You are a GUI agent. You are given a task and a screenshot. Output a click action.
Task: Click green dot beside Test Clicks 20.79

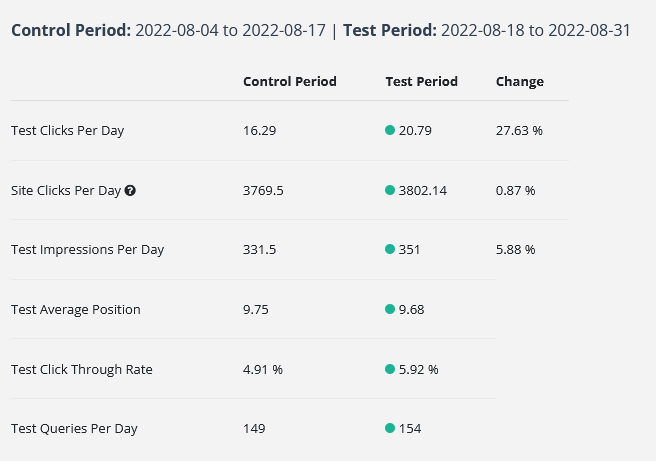pos(390,130)
